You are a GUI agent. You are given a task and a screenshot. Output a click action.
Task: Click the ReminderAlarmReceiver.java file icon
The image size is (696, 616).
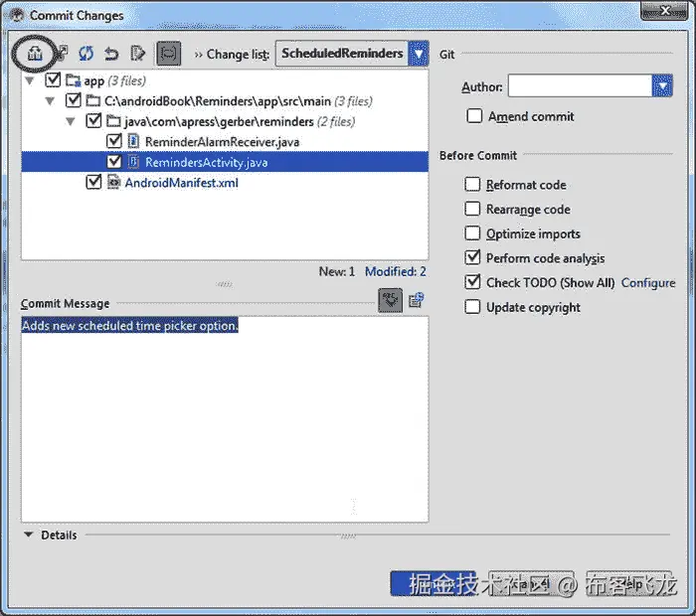pyautogui.click(x=133, y=141)
